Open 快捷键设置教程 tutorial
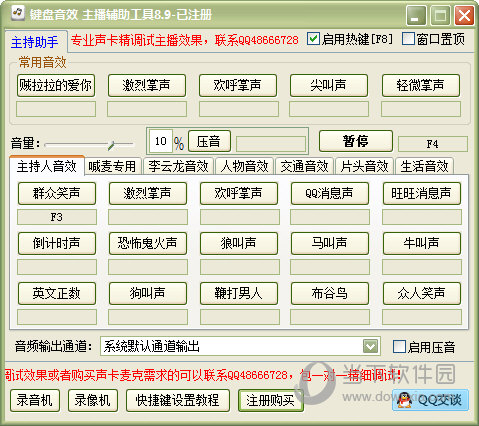The height and width of the screenshot is (426, 479). coord(178,400)
